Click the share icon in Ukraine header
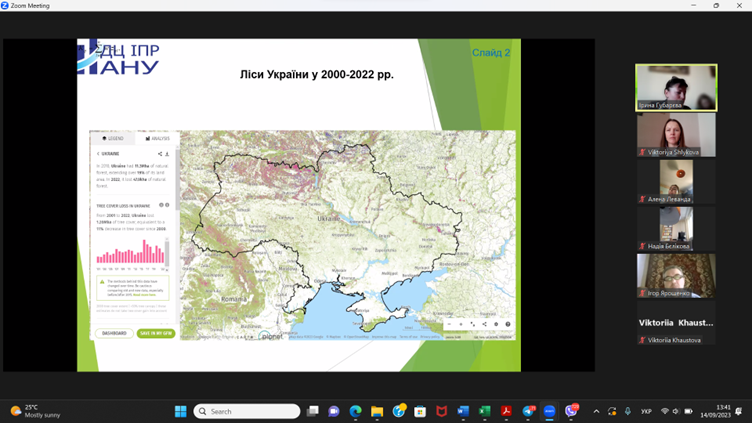The width and height of the screenshot is (752, 423). click(x=160, y=154)
